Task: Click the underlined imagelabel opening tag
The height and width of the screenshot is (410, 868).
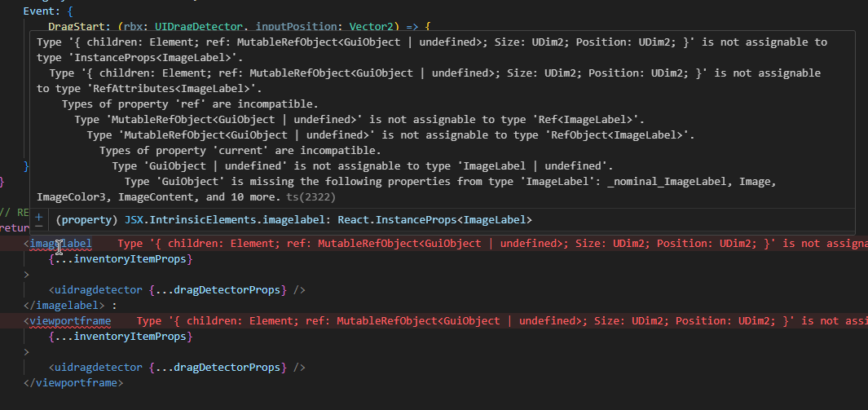Action: point(60,244)
